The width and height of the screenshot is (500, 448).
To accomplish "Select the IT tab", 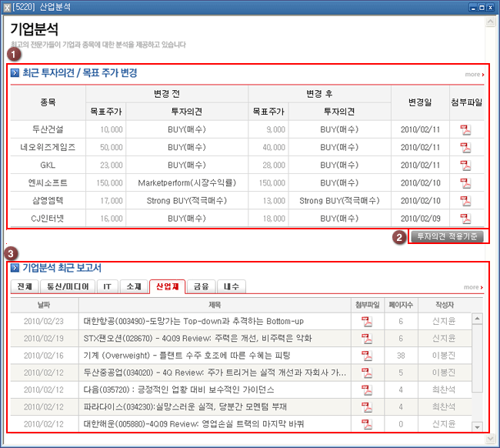I will click(106, 286).
